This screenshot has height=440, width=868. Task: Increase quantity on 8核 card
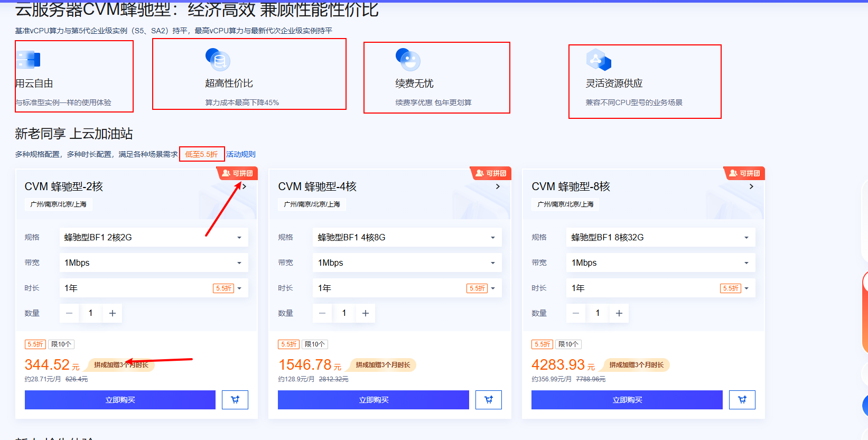click(619, 313)
